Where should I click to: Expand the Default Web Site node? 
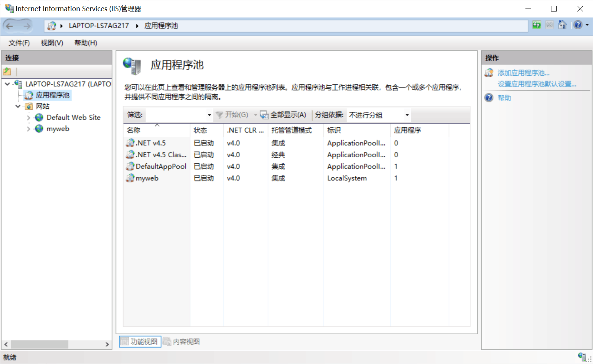[28, 118]
